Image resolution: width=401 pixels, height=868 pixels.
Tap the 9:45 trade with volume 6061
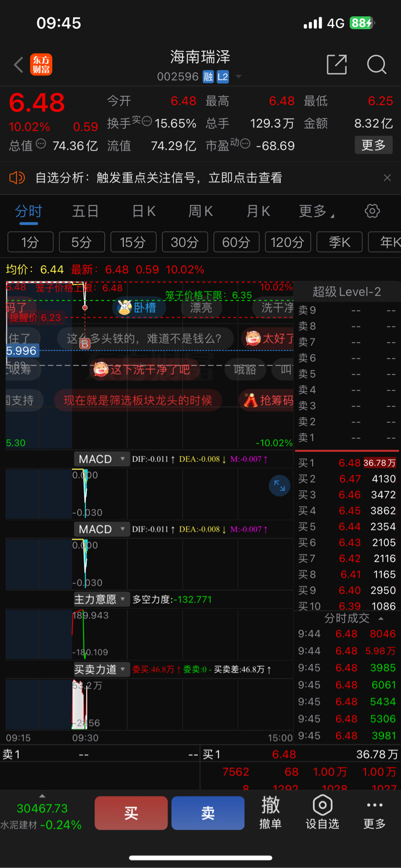(347, 685)
